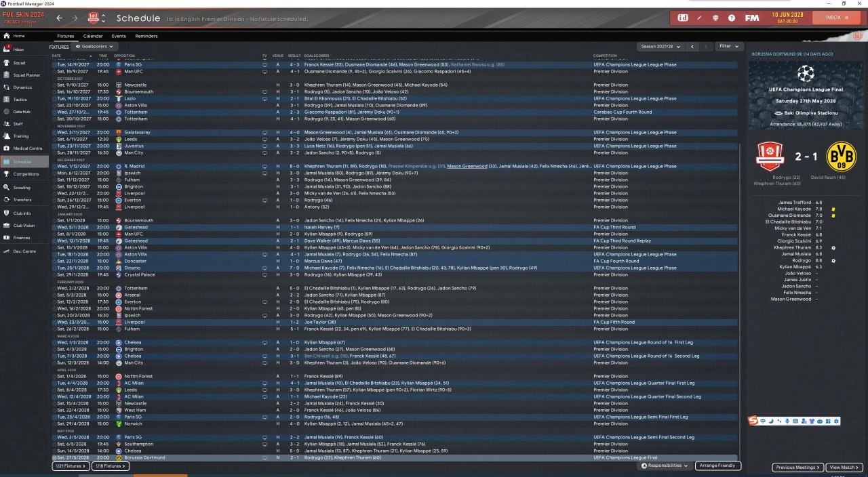Switch to the Fixtures tab

[x=66, y=36]
